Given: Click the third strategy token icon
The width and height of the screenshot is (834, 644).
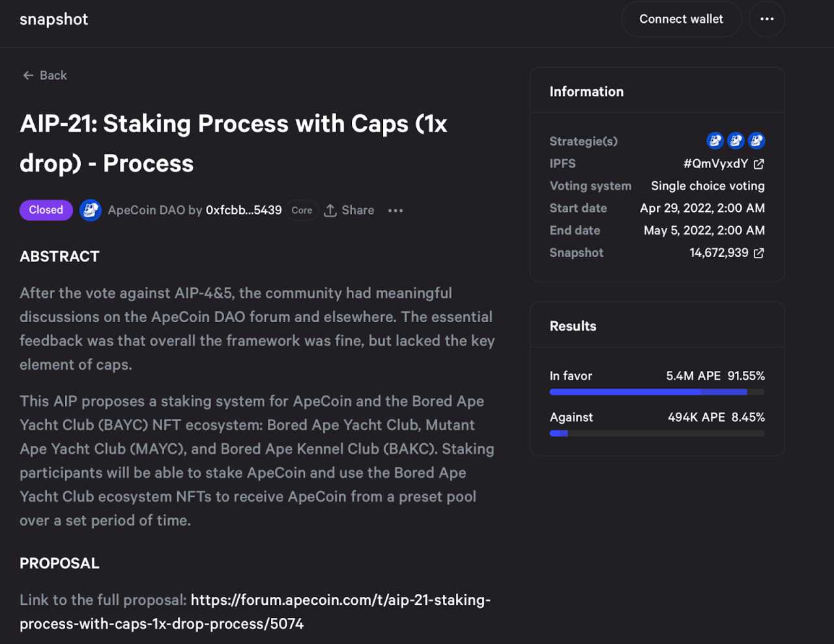Looking at the screenshot, I should pyautogui.click(x=756, y=140).
